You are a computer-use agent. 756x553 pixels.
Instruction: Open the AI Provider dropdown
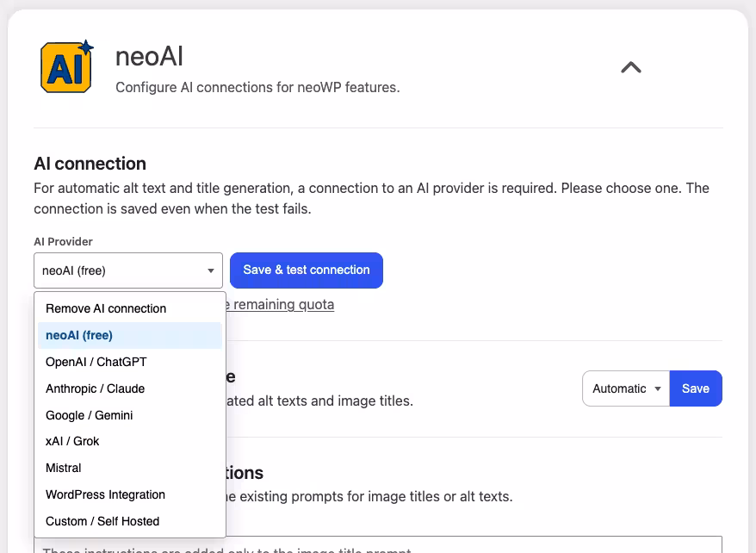(128, 270)
